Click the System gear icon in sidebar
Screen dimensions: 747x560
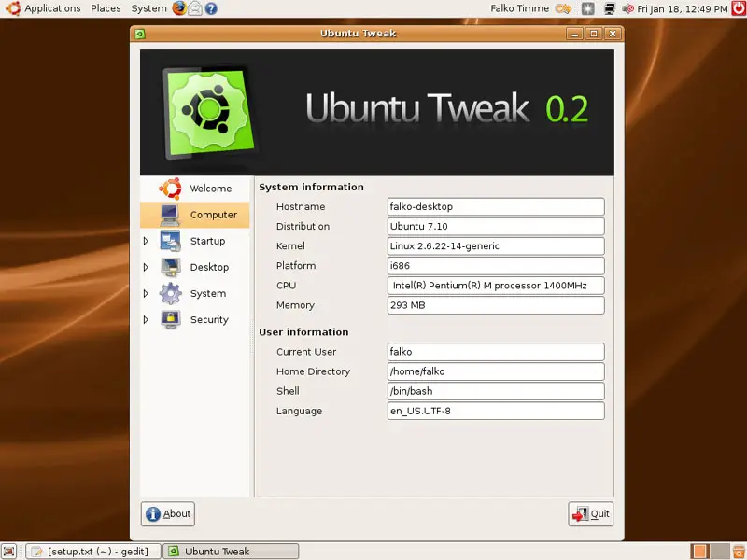(170, 293)
